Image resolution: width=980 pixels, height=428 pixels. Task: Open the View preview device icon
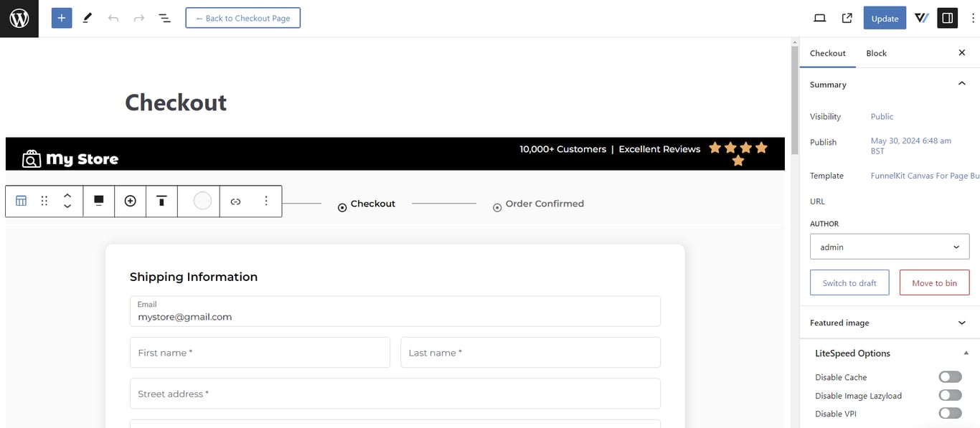pyautogui.click(x=819, y=17)
